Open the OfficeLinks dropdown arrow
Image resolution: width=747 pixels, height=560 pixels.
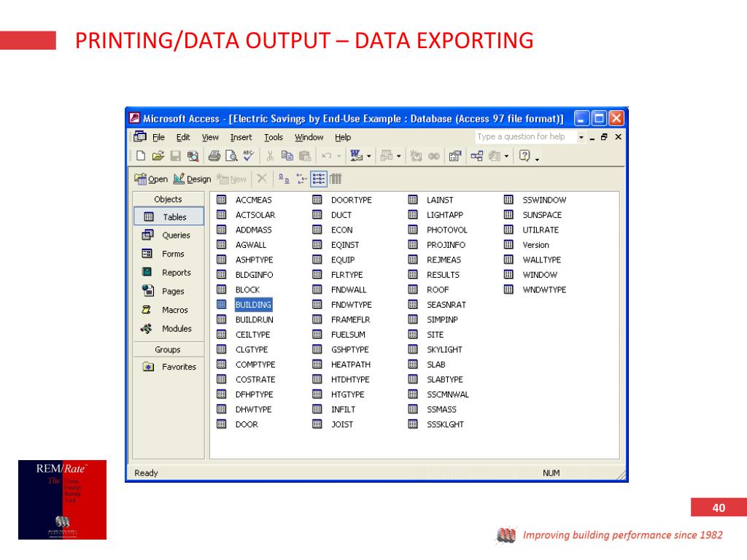coord(368,156)
